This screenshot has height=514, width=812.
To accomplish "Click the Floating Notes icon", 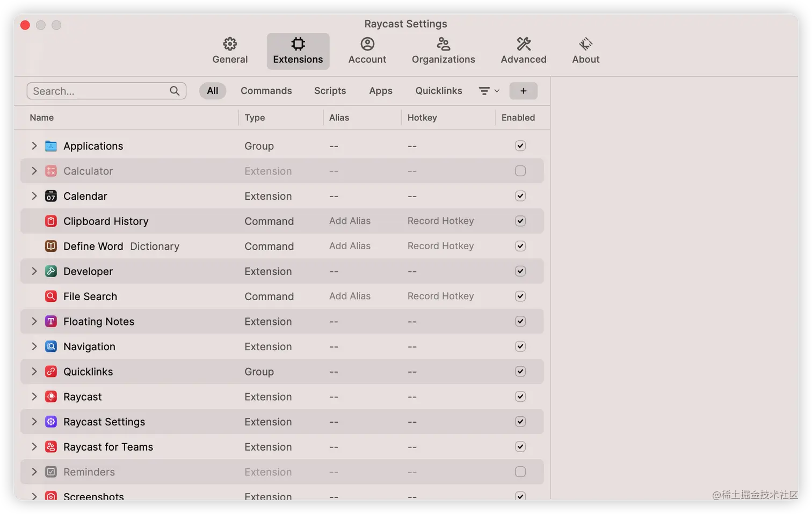I will (x=51, y=321).
